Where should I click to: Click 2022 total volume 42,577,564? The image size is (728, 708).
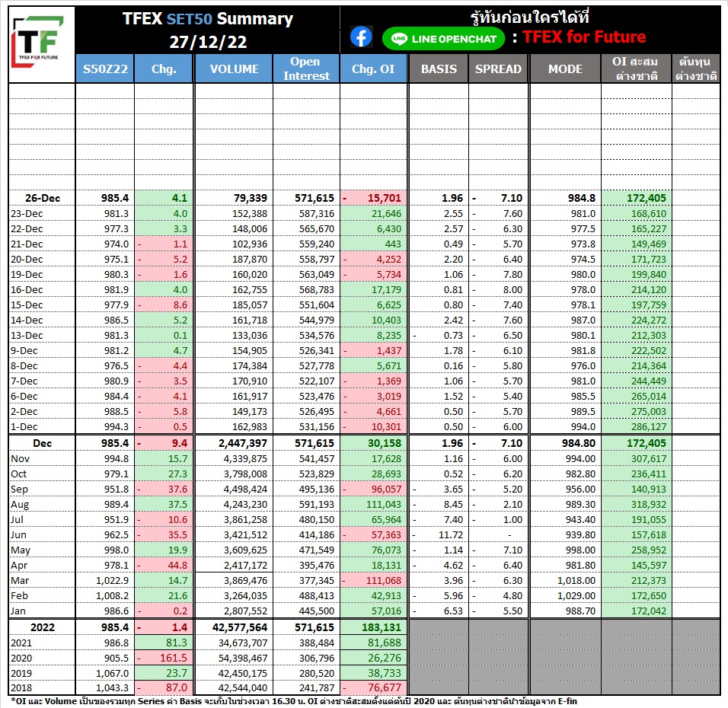click(240, 627)
